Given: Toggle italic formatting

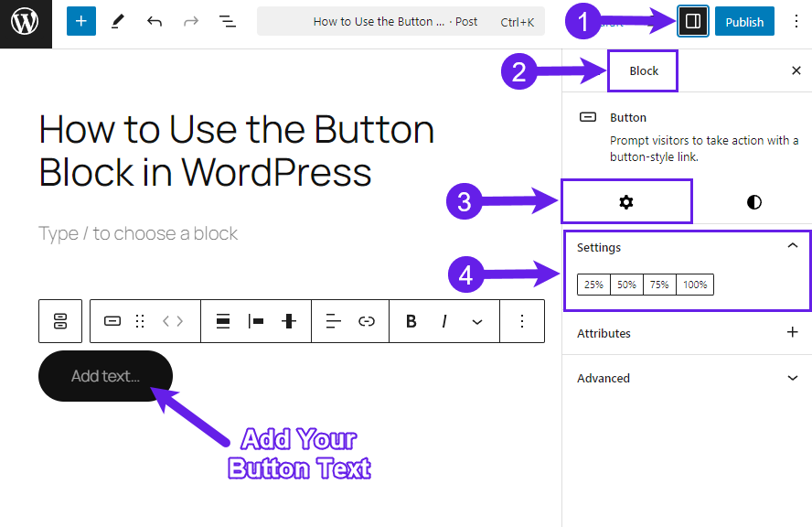Looking at the screenshot, I should pyautogui.click(x=444, y=321).
